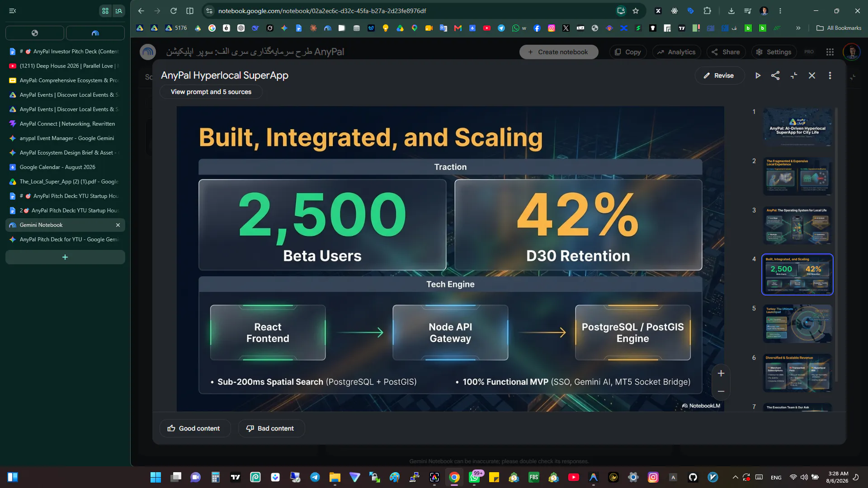
Task: Select slide 2 Fragmented & Expensive thumbnail
Action: click(797, 176)
